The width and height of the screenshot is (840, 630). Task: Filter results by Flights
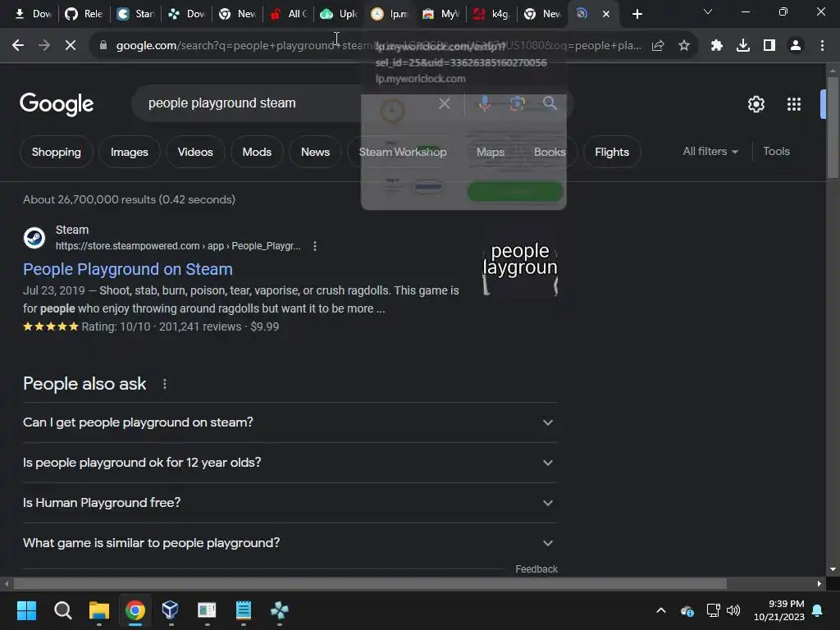(612, 152)
